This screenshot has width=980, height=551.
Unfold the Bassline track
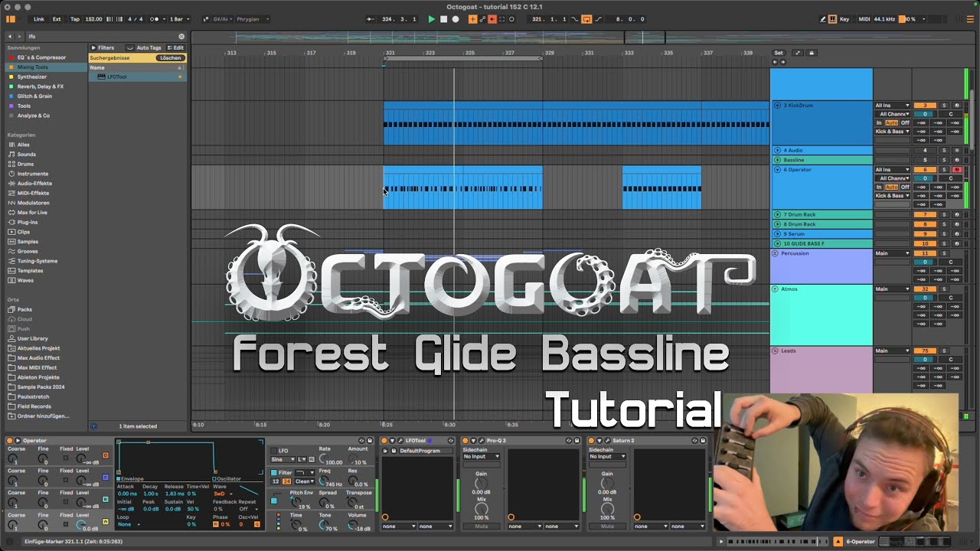tap(777, 160)
